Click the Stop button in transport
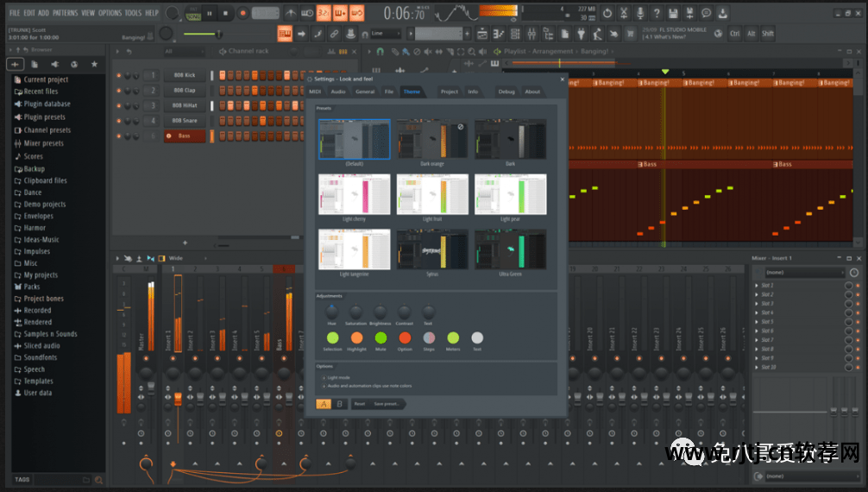Image resolution: width=868 pixels, height=492 pixels. (x=225, y=13)
